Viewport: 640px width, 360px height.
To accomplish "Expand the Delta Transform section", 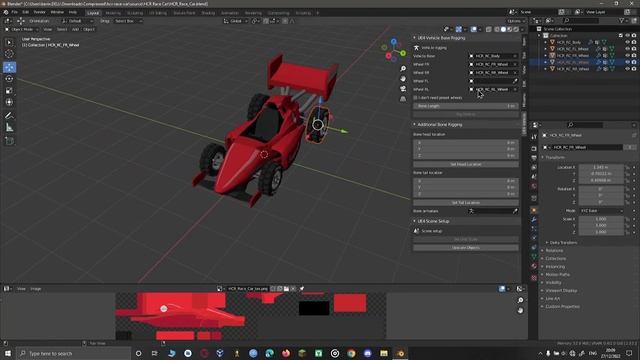I will (563, 242).
